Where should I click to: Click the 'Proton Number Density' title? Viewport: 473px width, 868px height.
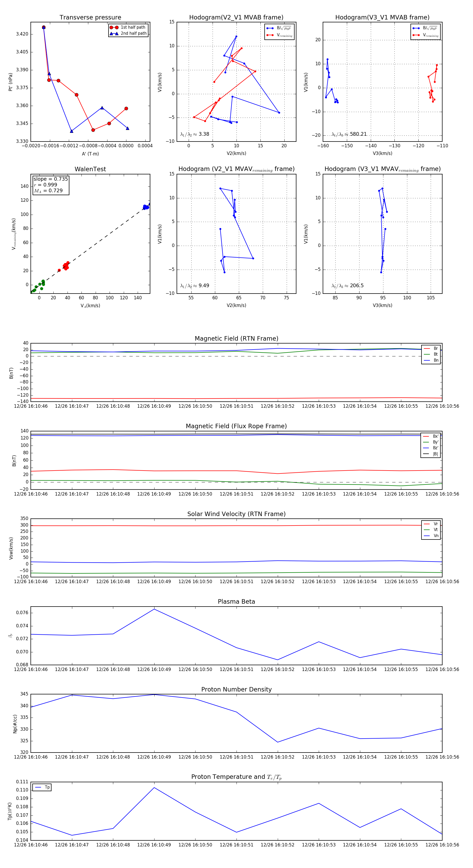236,689
